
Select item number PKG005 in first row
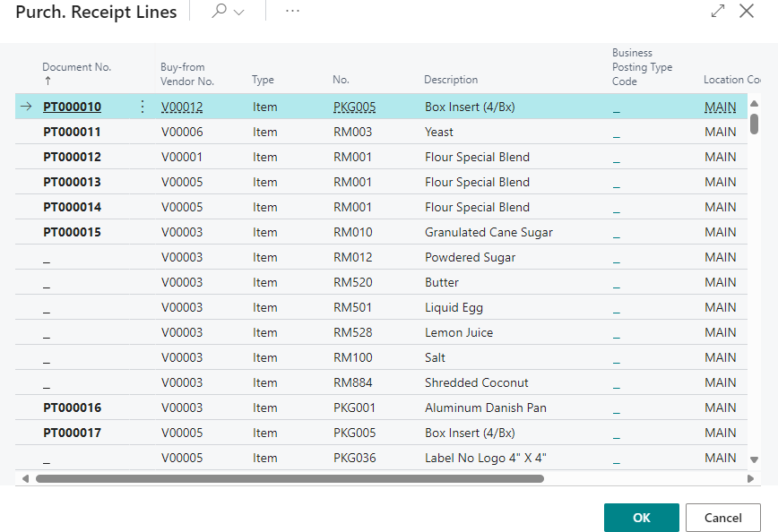354,107
